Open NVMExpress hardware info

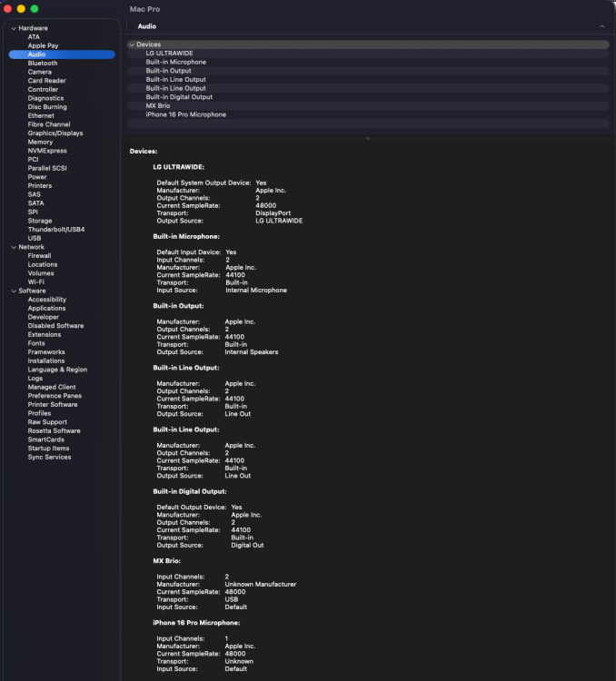pos(47,151)
